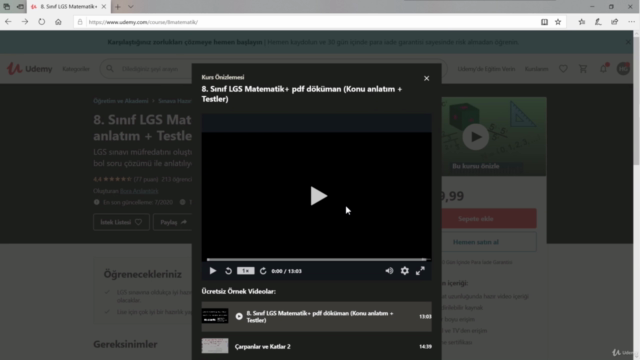Enter fullscreen video mode

[420, 271]
